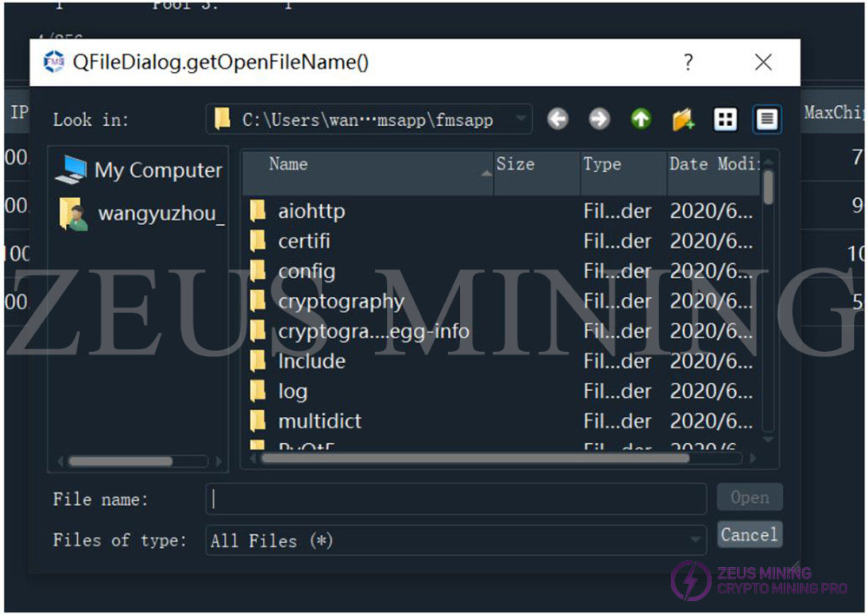Image resolution: width=868 pixels, height=615 pixels.
Task: Cancel the file dialog
Action: (x=749, y=534)
